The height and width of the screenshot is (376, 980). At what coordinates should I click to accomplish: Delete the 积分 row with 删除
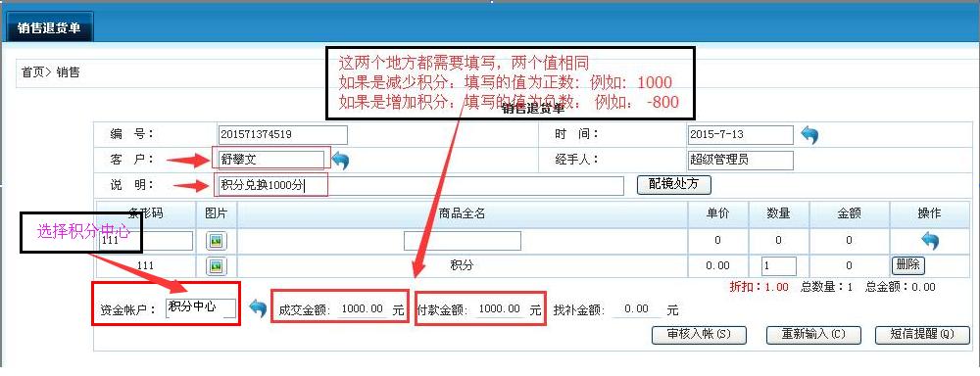908,264
